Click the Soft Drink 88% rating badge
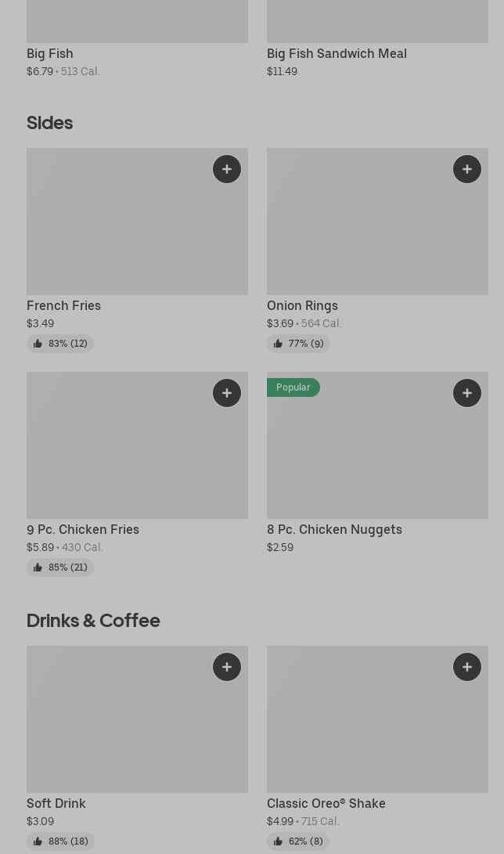504x854 pixels. [60, 841]
